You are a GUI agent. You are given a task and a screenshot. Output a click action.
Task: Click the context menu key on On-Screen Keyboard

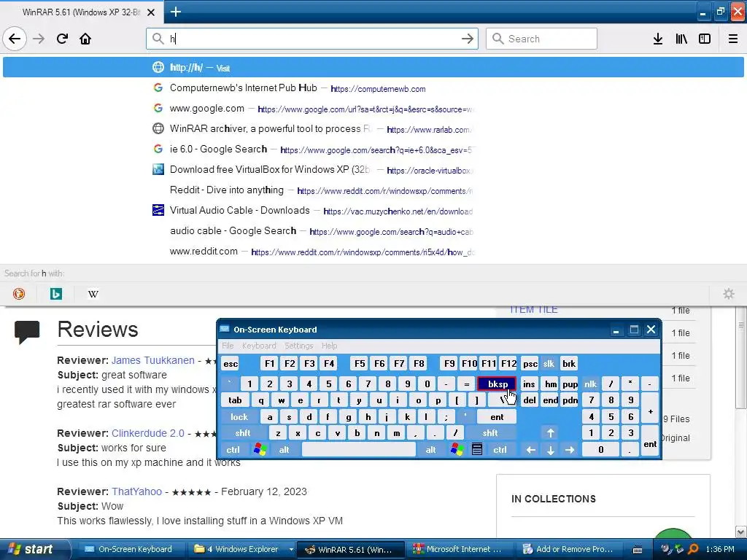click(477, 449)
